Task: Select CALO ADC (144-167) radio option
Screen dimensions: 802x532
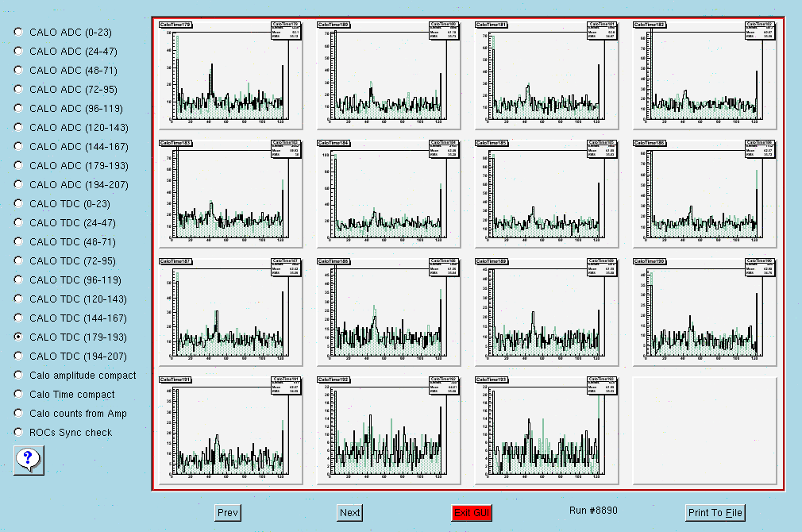Action: coord(18,146)
